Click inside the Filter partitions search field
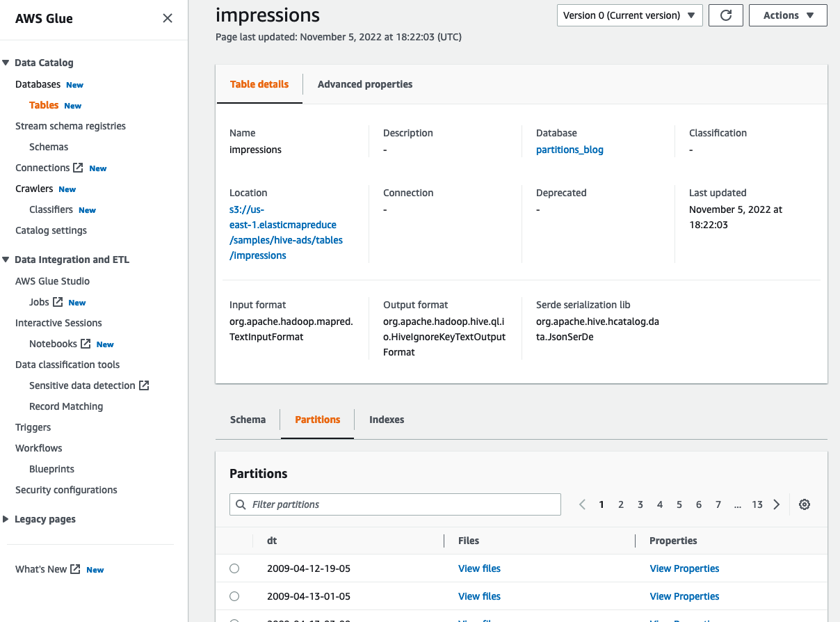 pyautogui.click(x=395, y=504)
